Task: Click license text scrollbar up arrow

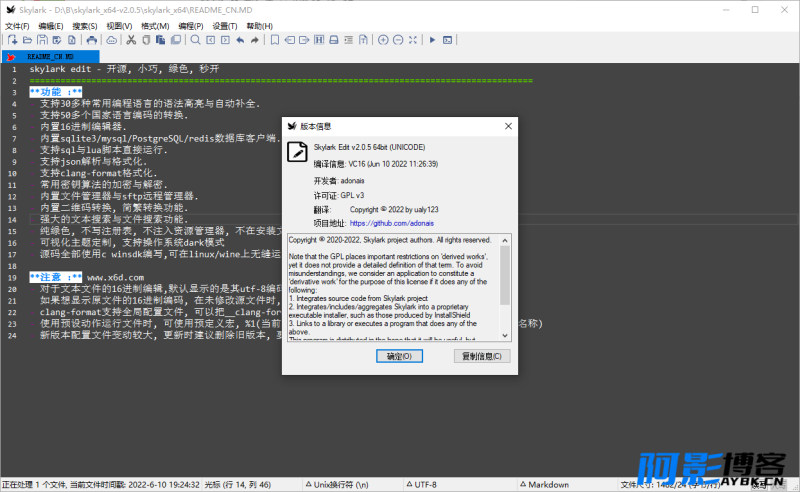Action: coord(505,240)
